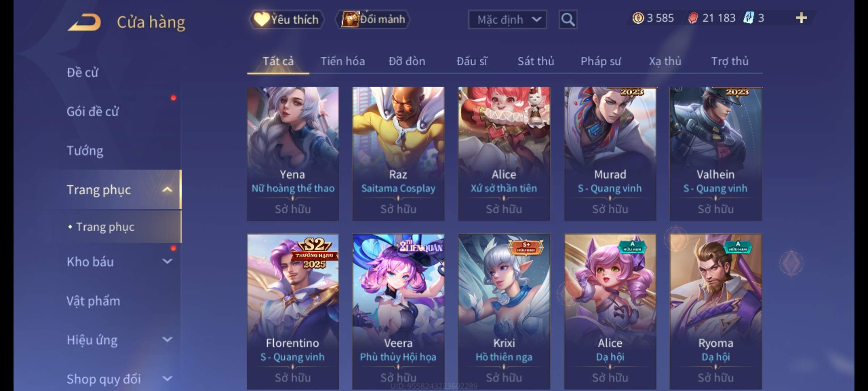Viewport: 868px width, 391px height.
Task: Select the Pháp sư category tab
Action: click(601, 62)
